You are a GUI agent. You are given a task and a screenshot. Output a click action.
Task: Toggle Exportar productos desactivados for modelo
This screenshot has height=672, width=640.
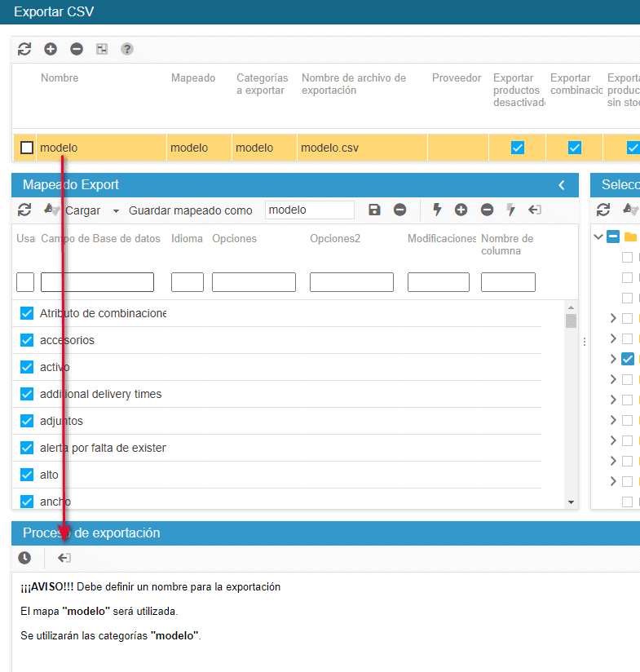point(517,148)
